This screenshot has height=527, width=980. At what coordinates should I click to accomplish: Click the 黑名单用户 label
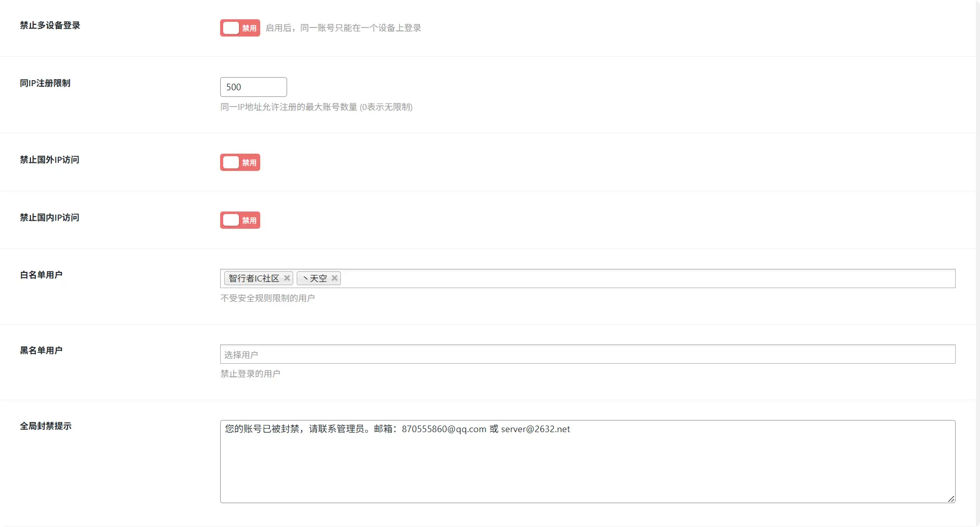click(x=41, y=350)
